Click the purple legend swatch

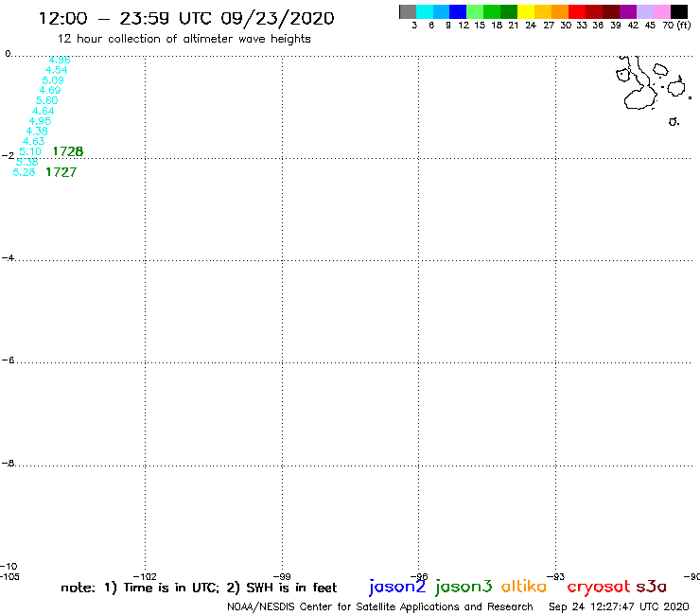tap(628, 11)
